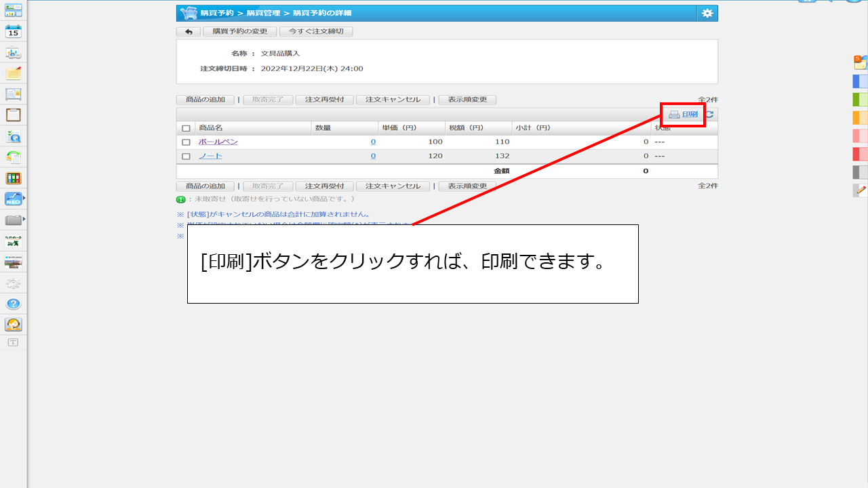
Task: Click the back arrow button
Action: point(188,32)
